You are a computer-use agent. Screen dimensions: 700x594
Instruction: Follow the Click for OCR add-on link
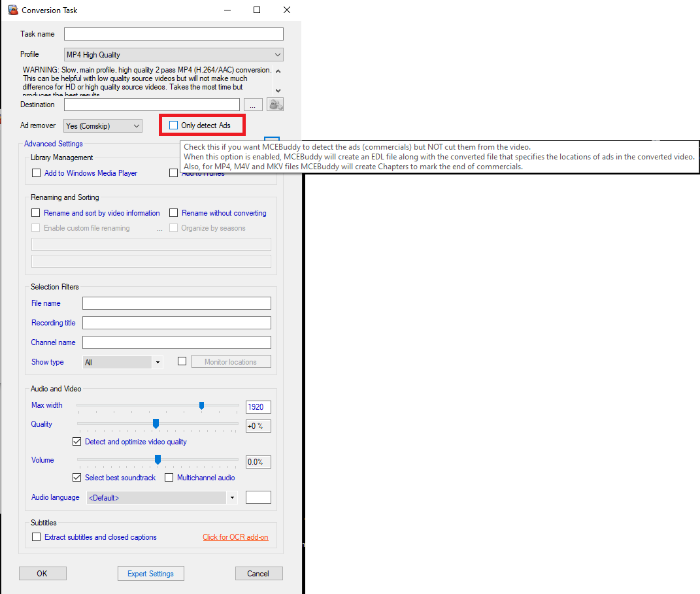point(235,537)
